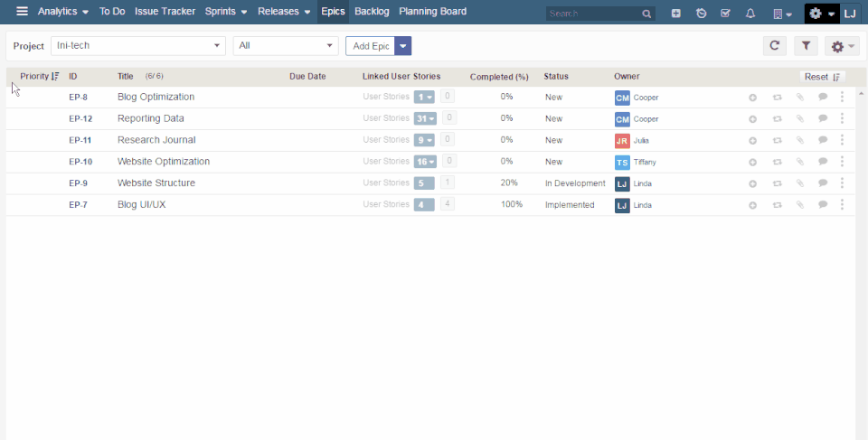Open notifications bell
The image size is (868, 440).
(750, 14)
